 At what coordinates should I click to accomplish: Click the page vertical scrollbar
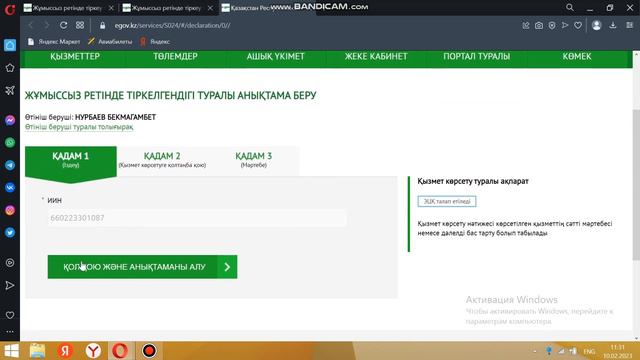pos(636,184)
